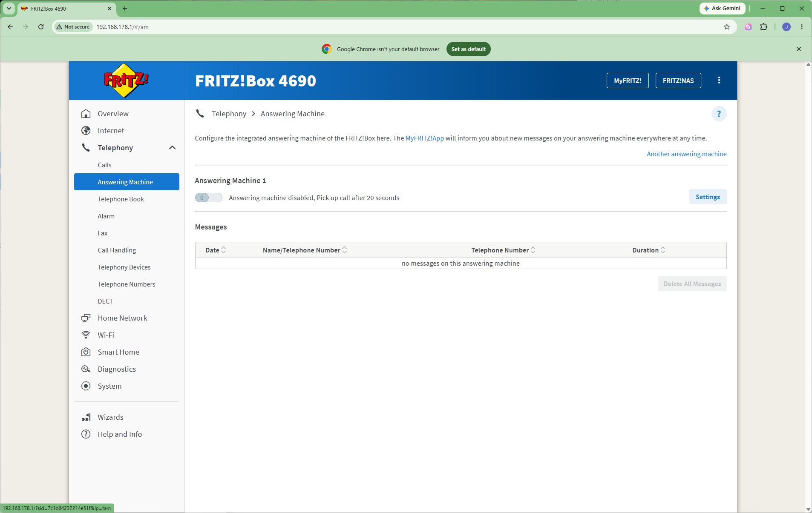This screenshot has width=812, height=513.
Task: Reload the page
Action: pyautogui.click(x=41, y=27)
